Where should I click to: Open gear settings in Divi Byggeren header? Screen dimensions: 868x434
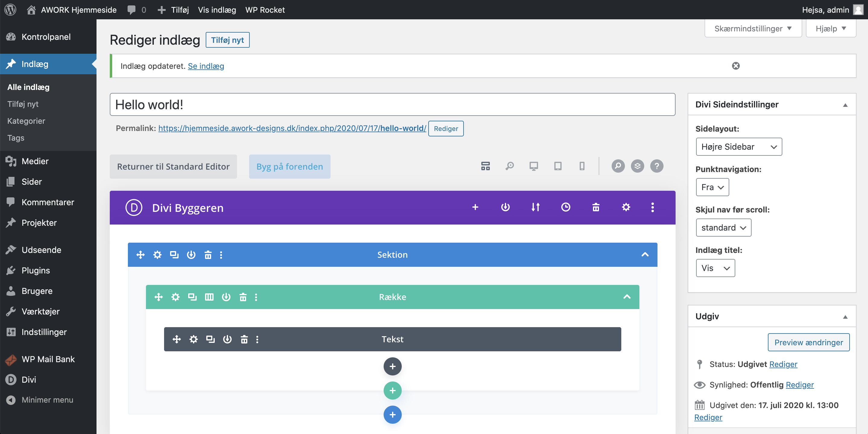pyautogui.click(x=626, y=207)
